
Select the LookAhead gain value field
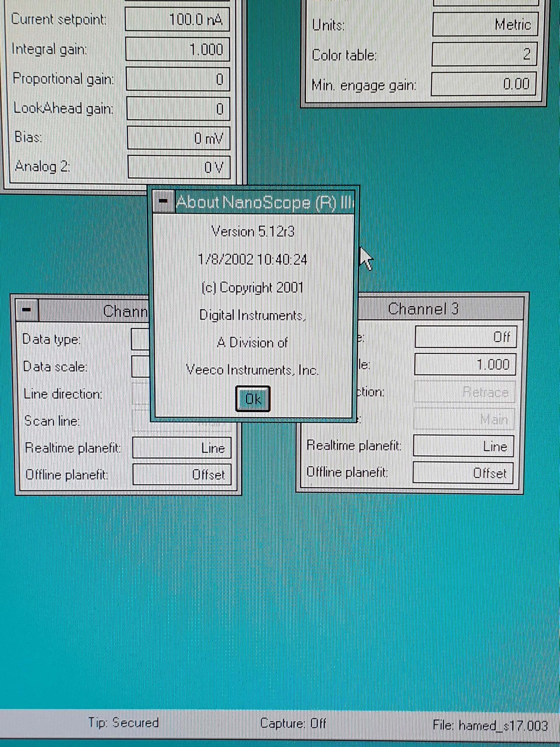178,109
